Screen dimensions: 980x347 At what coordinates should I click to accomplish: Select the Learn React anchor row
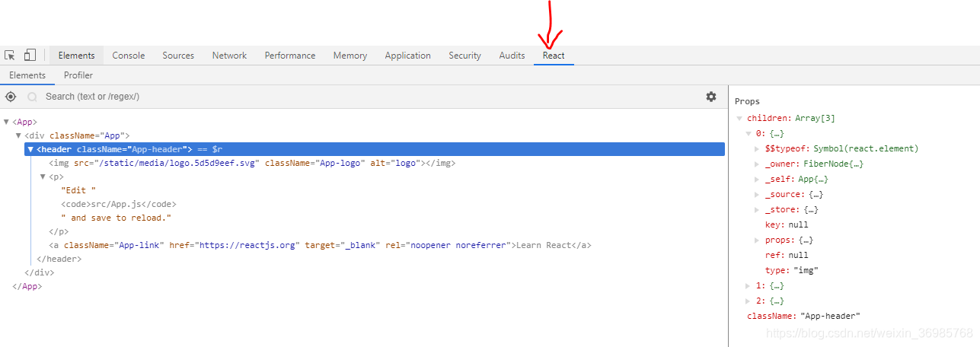(320, 245)
